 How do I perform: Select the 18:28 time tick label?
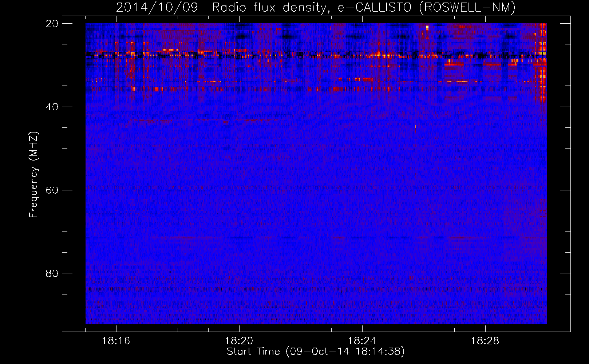[x=485, y=341]
